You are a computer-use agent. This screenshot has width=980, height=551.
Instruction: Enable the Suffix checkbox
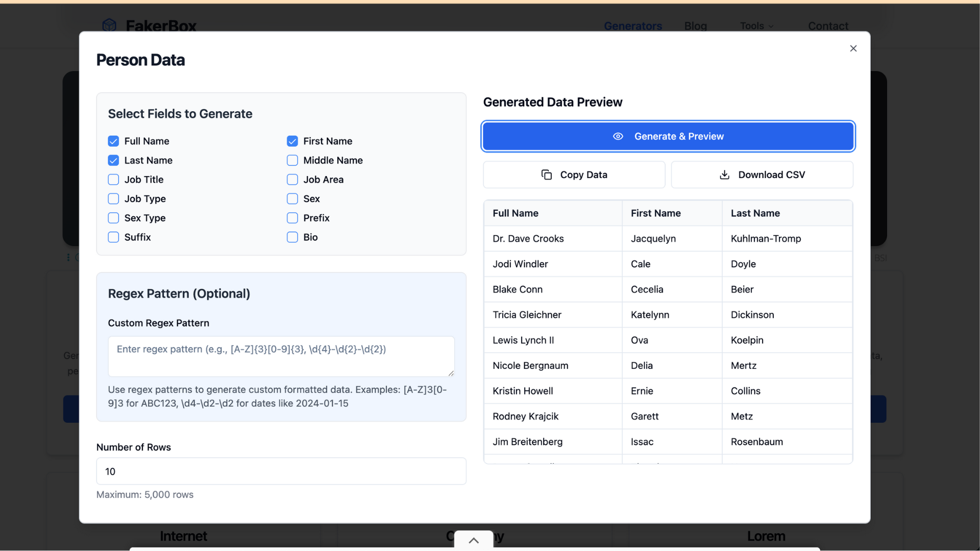pyautogui.click(x=113, y=237)
